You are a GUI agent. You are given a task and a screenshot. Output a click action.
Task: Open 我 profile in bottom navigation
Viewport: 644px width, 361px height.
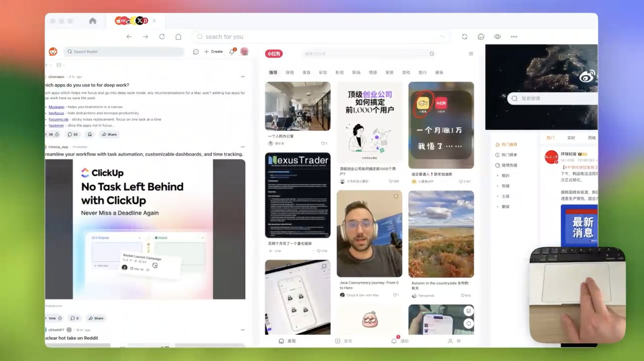(x=455, y=341)
